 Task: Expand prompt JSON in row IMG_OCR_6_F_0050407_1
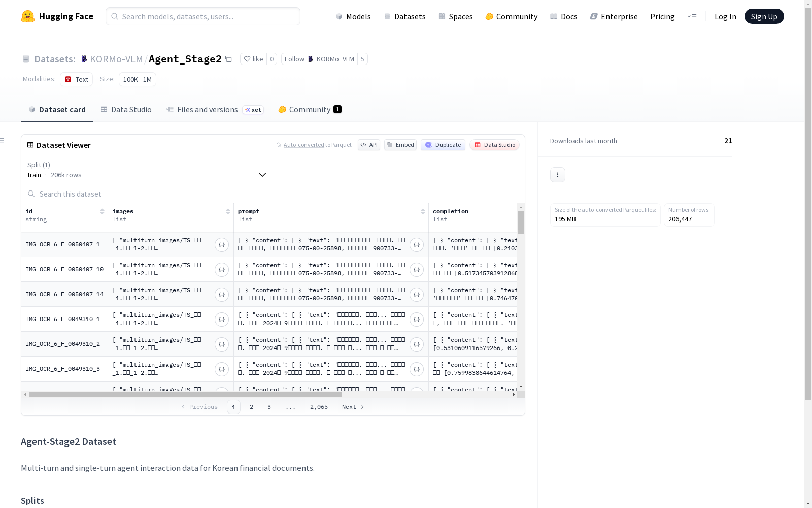coord(417,245)
